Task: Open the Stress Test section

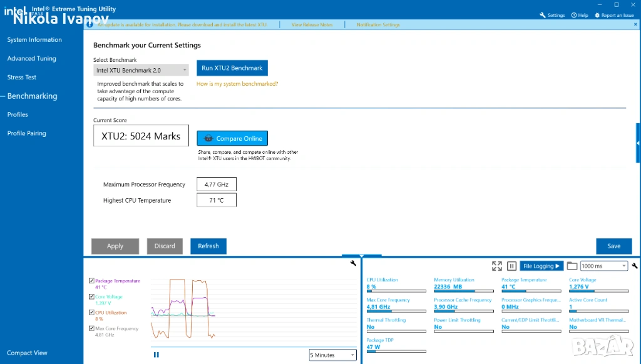Action: (22, 78)
